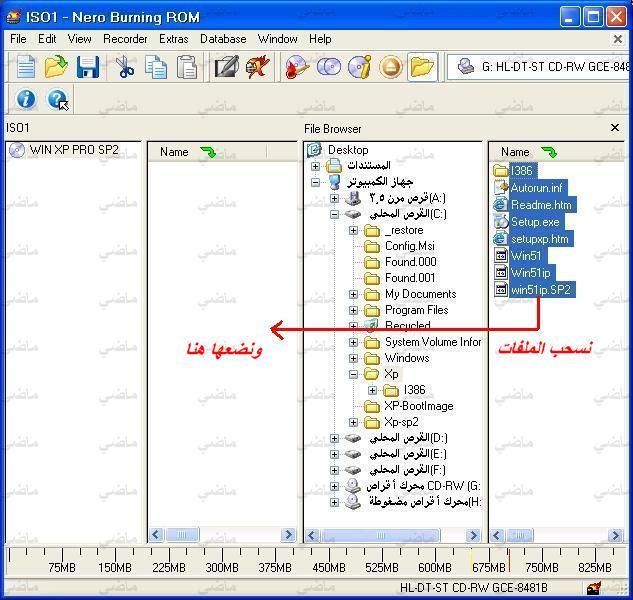Open the Database menu
This screenshot has height=600, width=633.
pos(223,39)
